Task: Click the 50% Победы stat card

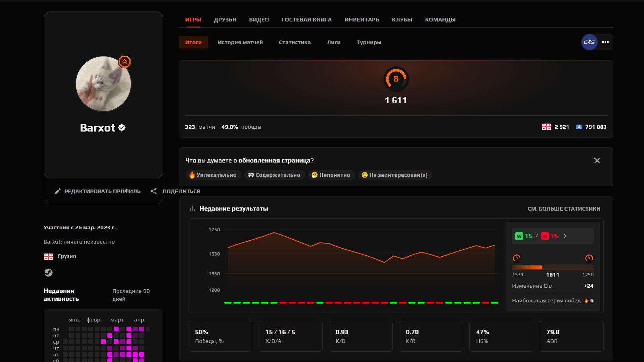Action: [220, 336]
